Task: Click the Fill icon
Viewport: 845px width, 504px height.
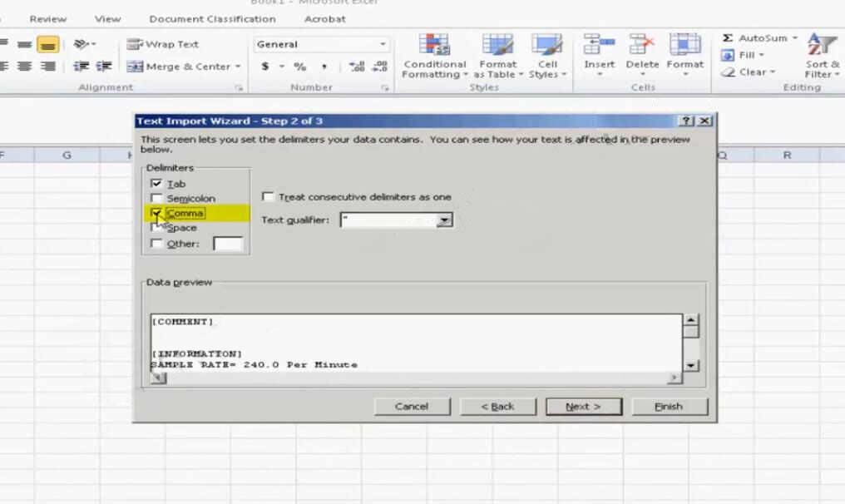Action: pyautogui.click(x=728, y=55)
